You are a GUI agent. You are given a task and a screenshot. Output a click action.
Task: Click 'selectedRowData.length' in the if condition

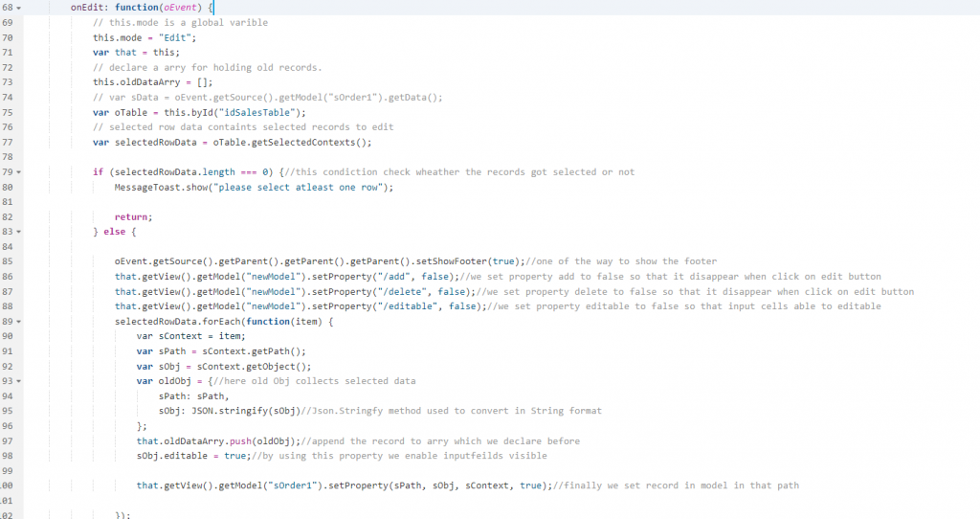pyautogui.click(x=175, y=172)
